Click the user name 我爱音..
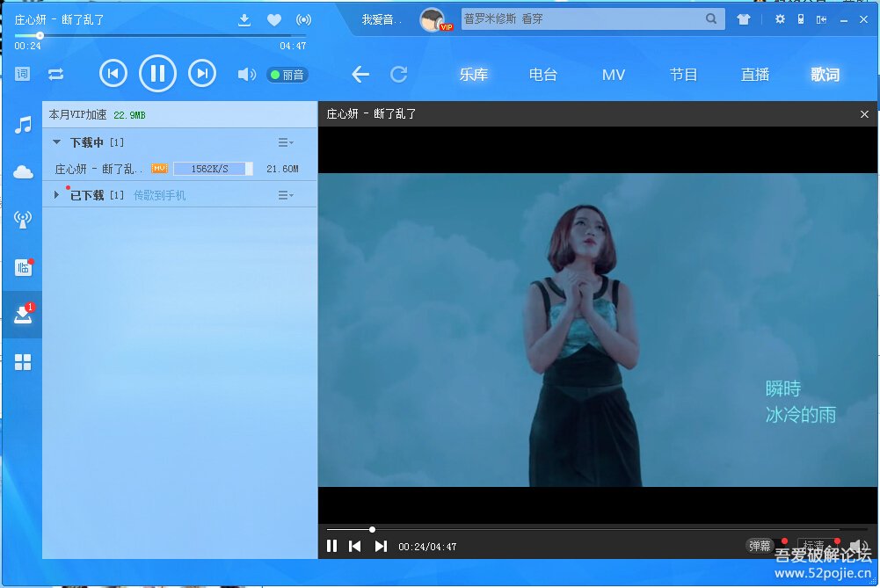This screenshot has width=880, height=588. 382,19
